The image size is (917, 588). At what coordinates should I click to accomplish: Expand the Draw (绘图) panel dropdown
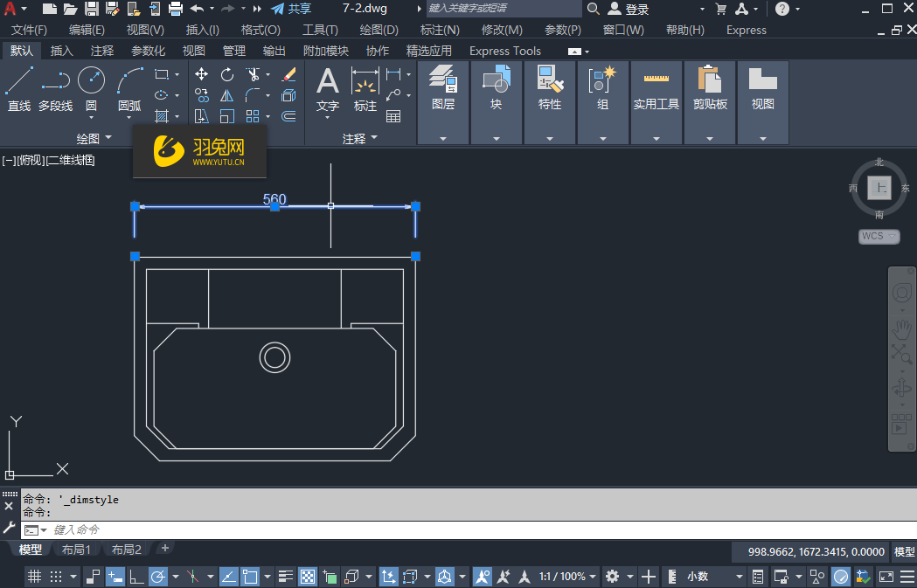click(94, 139)
